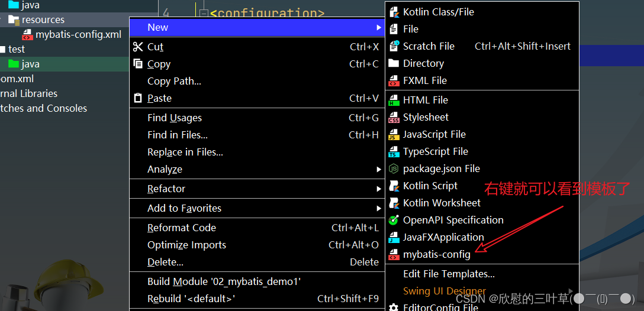This screenshot has height=311, width=644.
Task: Click the TypeScript File icon
Action: [394, 152]
